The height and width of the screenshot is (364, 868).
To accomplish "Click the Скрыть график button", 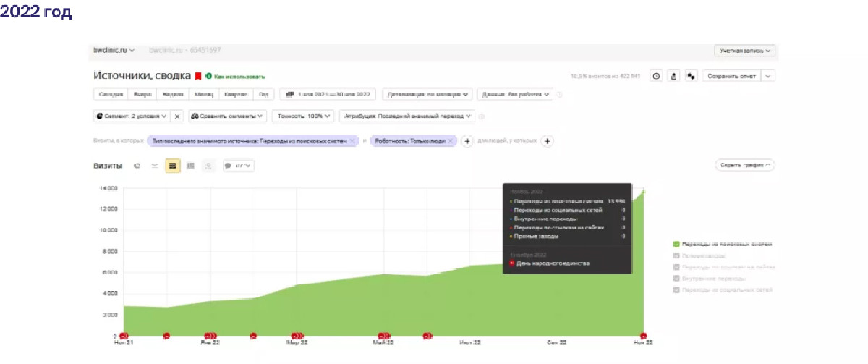I will click(744, 165).
